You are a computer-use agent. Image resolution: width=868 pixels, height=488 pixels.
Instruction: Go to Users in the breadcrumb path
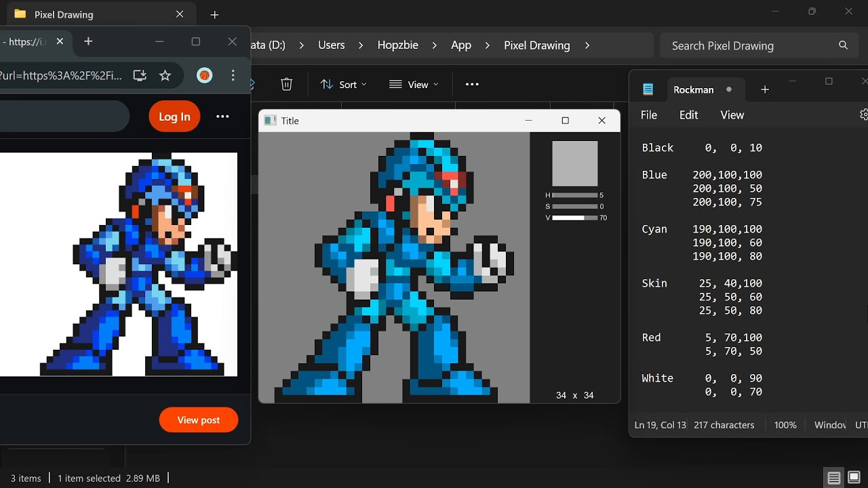point(332,45)
